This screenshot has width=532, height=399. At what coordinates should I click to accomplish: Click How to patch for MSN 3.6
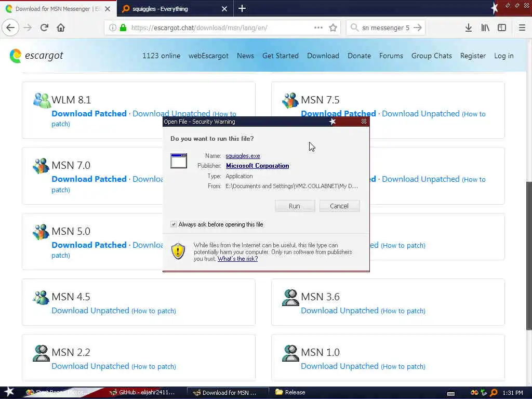pos(403,311)
